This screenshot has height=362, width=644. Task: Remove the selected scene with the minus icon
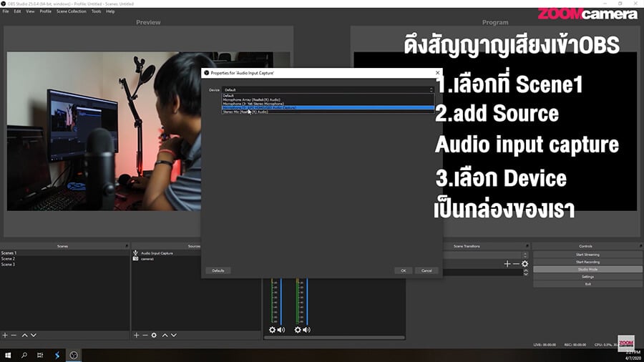click(x=14, y=336)
